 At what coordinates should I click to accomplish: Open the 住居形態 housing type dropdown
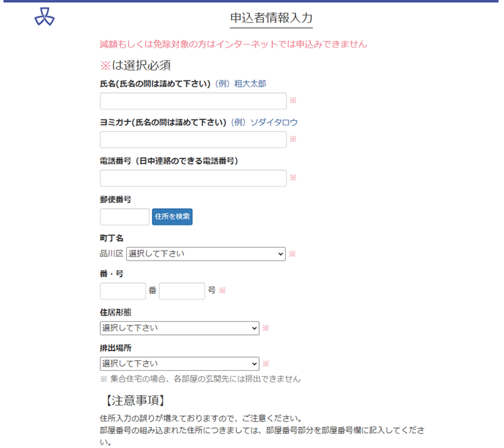pyautogui.click(x=180, y=328)
